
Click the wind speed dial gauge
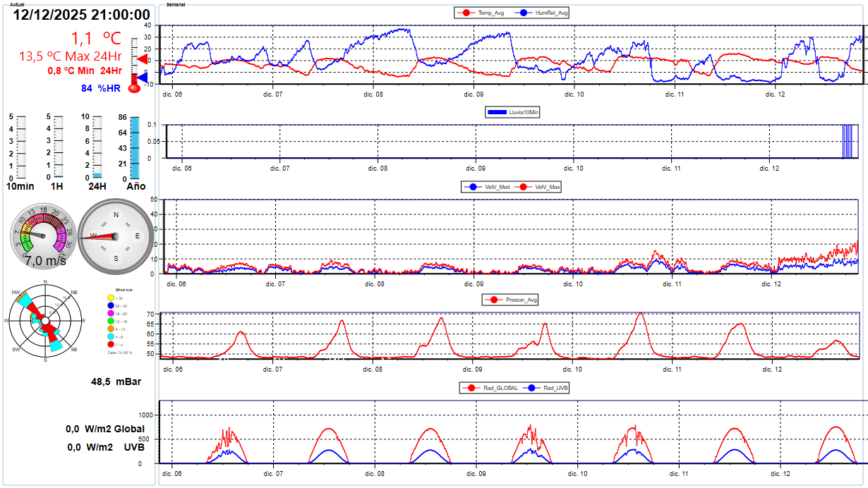(44, 233)
